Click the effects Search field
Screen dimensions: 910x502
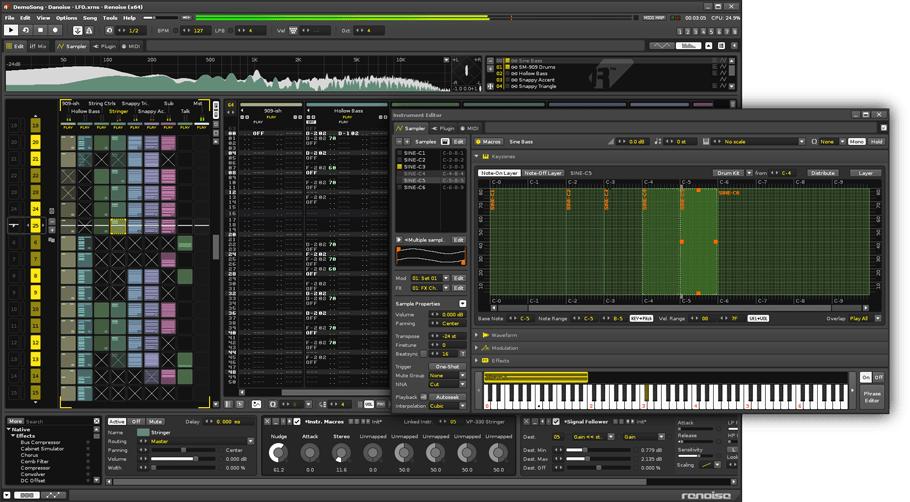click(x=59, y=422)
